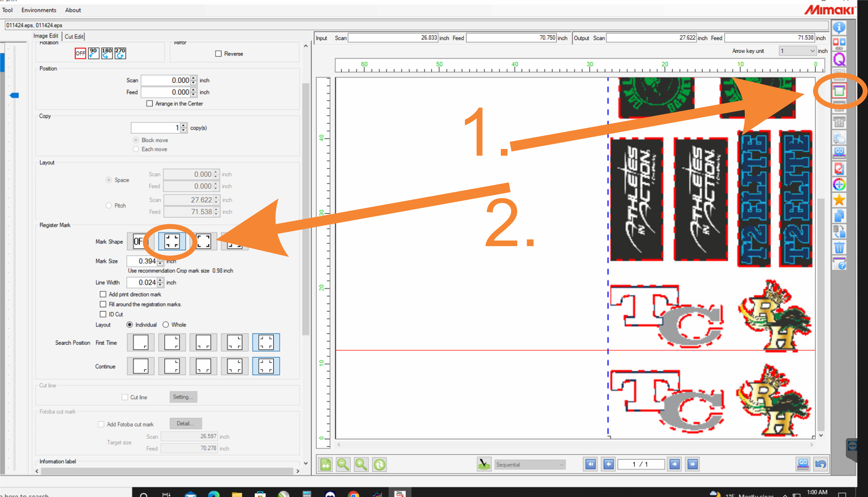Click the GO execute icon in right toolbar

(839, 153)
